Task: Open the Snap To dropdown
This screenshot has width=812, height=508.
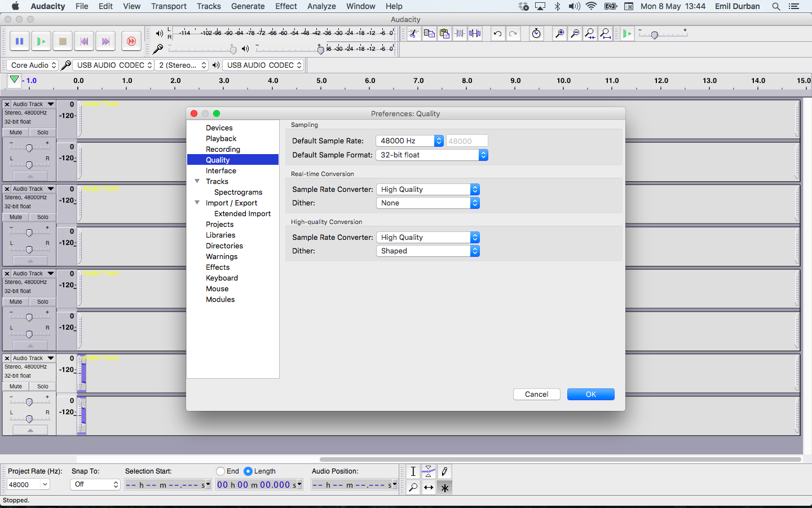Action: coord(95,484)
